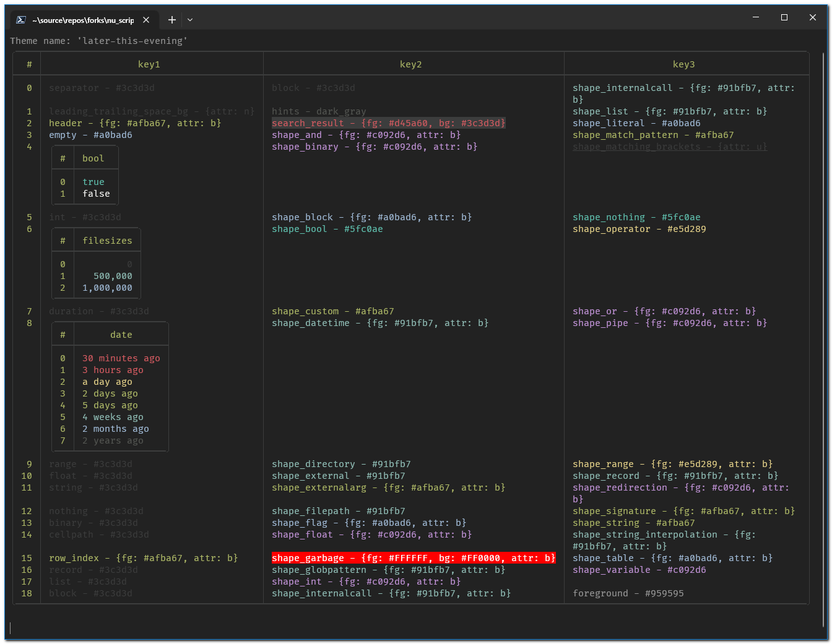Close the nu_scripts terminal tab
Viewport: 832px width, 644px height.
tap(146, 20)
